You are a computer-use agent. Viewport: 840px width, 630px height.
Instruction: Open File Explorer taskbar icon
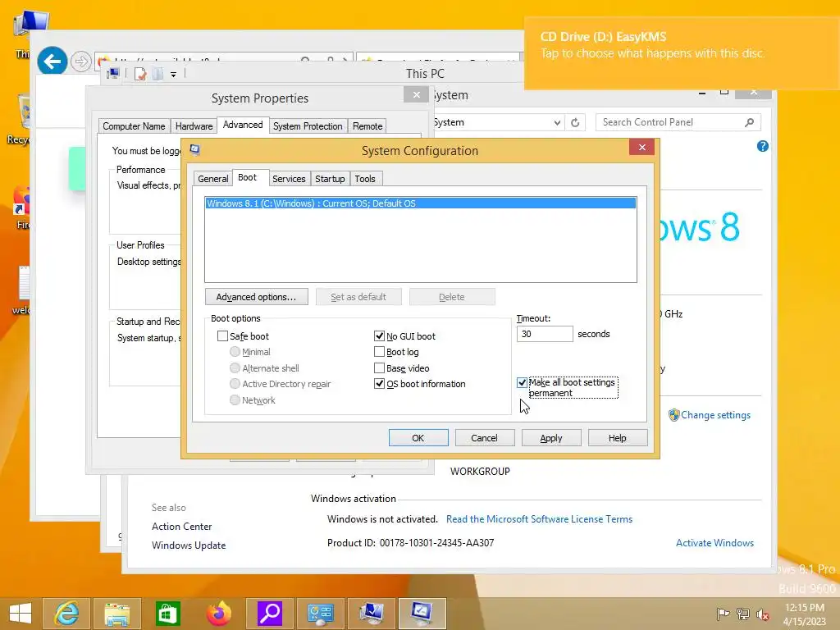click(x=117, y=614)
